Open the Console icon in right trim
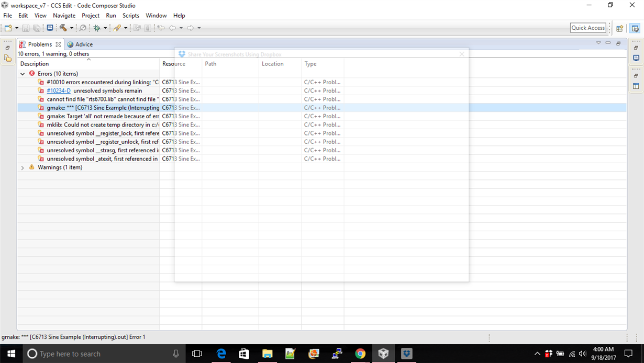 [x=636, y=58]
